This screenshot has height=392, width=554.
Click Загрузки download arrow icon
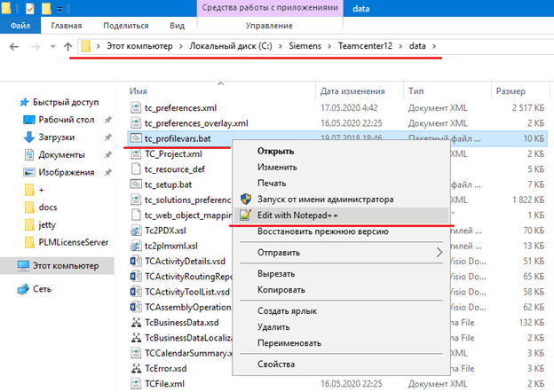(29, 137)
